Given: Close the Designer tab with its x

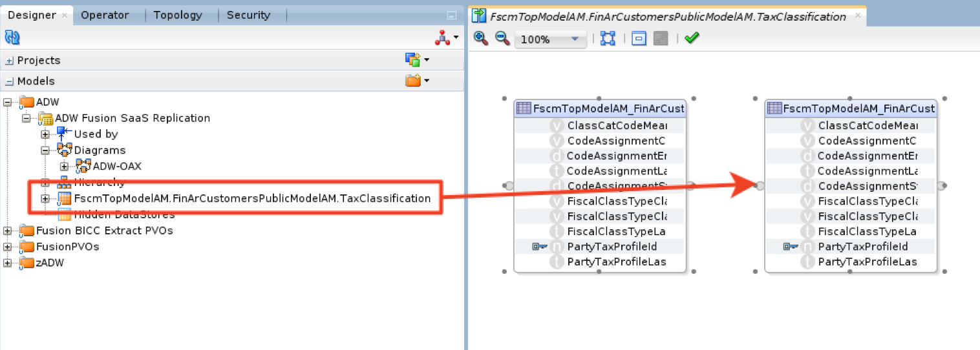Looking at the screenshot, I should [65, 15].
